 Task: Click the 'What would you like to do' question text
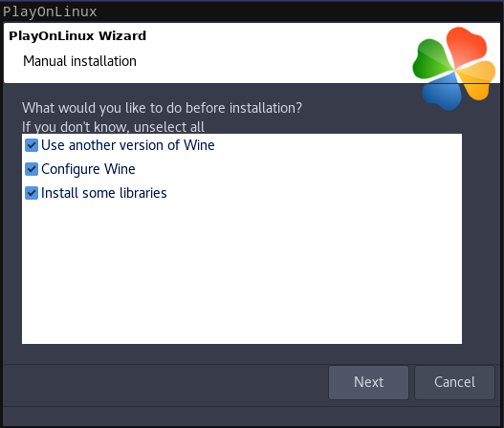pyautogui.click(x=162, y=108)
